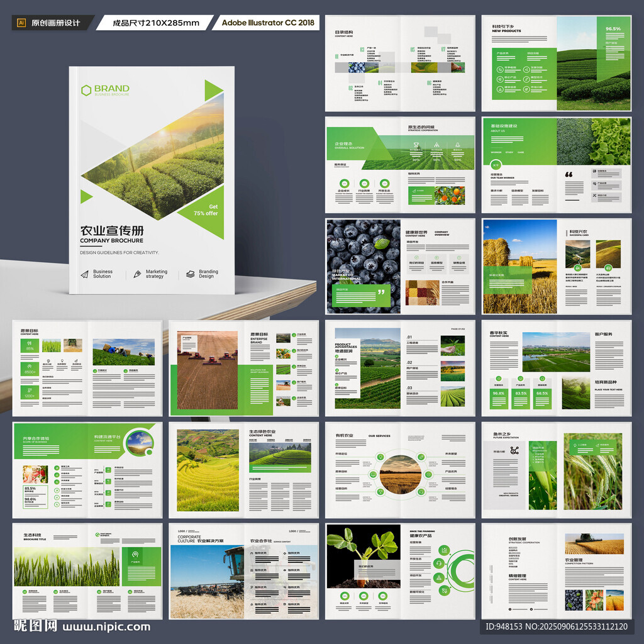This screenshot has height=644, width=644.
Task: Click the Get 75% offer corner text
Action: click(x=206, y=210)
